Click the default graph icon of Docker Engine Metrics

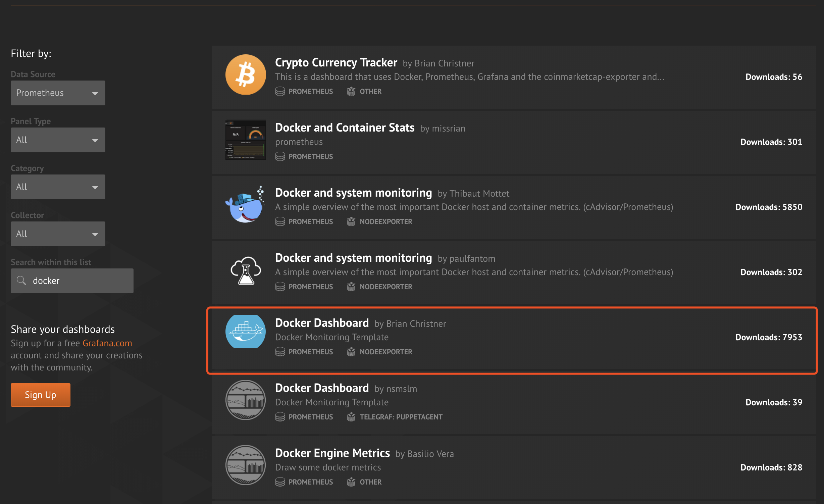click(245, 465)
